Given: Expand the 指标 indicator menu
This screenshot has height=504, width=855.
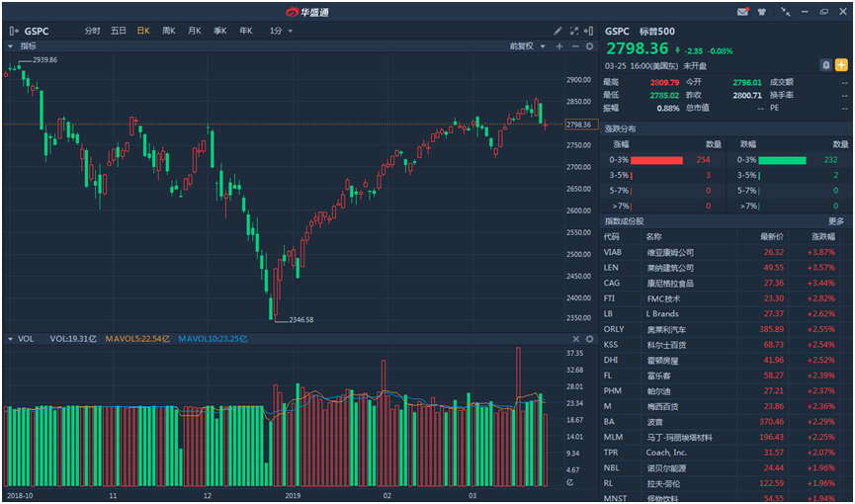Looking at the screenshot, I should (22, 46).
